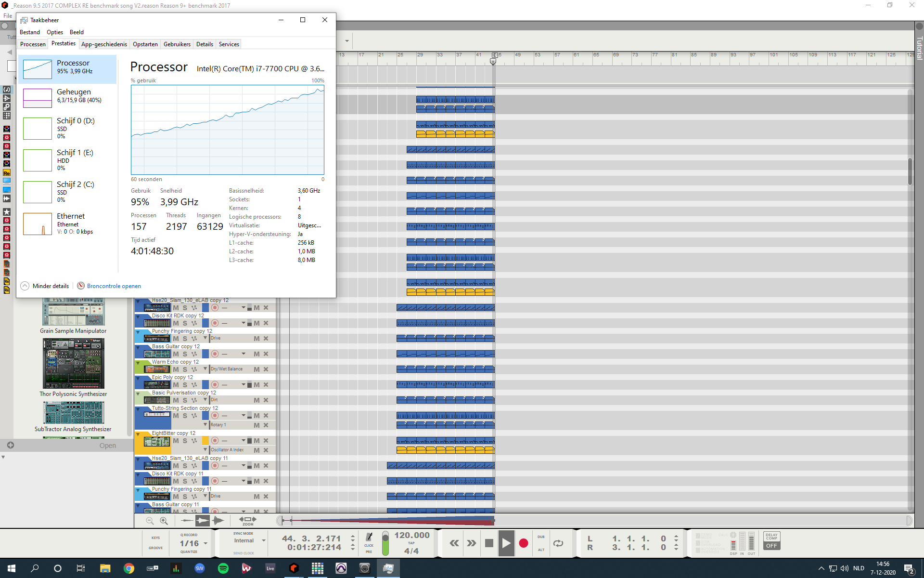Image resolution: width=924 pixels, height=578 pixels.
Task: Switch to the Processen tab
Action: pos(33,44)
